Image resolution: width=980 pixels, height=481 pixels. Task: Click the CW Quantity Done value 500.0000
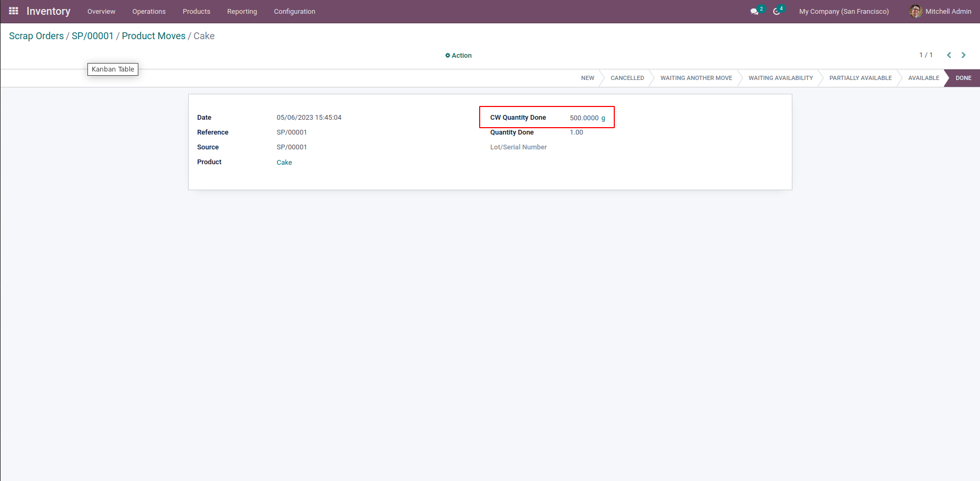(x=584, y=118)
